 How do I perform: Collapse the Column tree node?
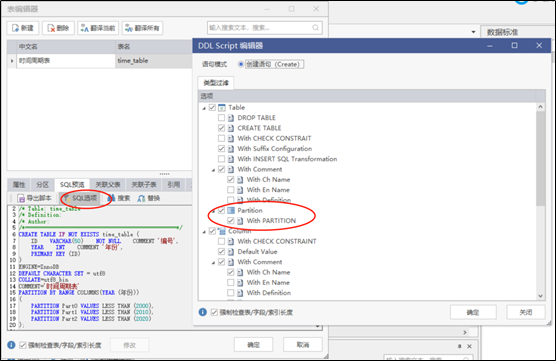[204, 232]
